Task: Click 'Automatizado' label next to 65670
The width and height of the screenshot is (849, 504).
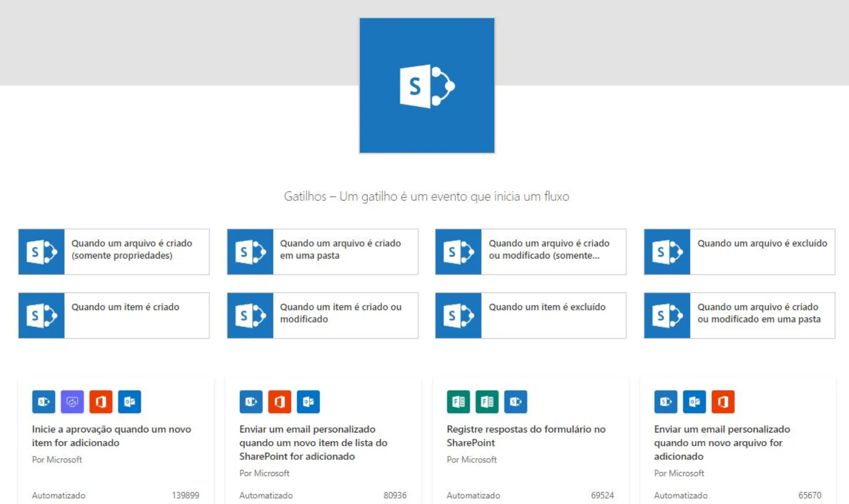Action: pos(681,495)
